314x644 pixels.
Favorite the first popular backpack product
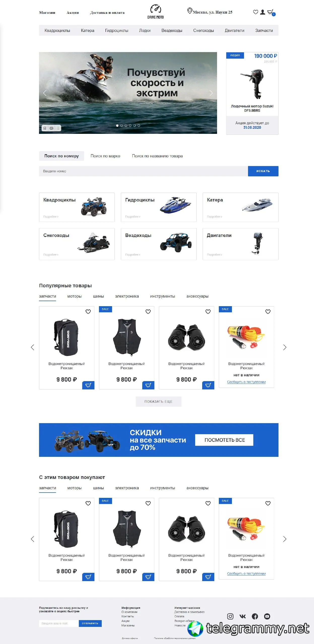click(x=88, y=312)
